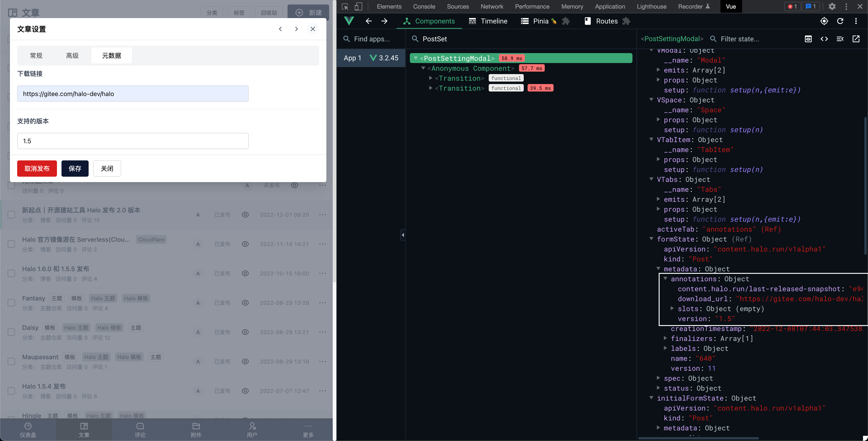Click the 取消发布 unpublish button

pos(37,169)
